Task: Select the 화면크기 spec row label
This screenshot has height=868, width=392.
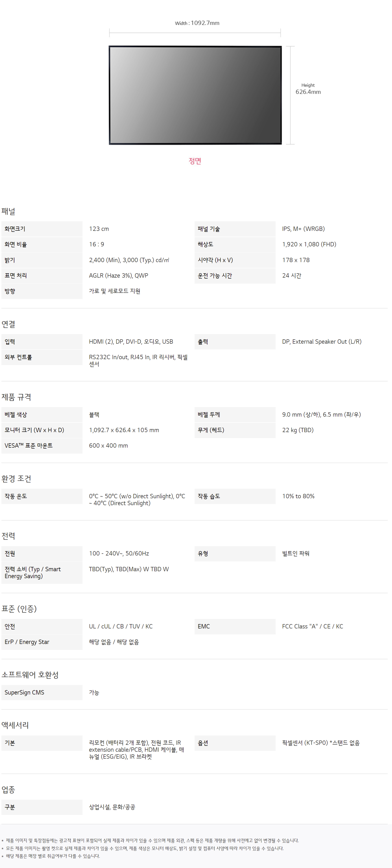Action: click(x=42, y=229)
